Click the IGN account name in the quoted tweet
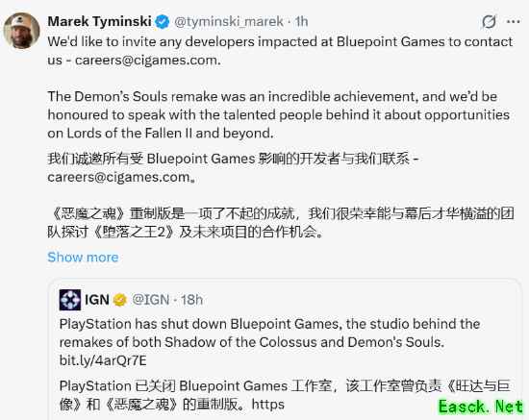The image size is (529, 420). (x=97, y=300)
